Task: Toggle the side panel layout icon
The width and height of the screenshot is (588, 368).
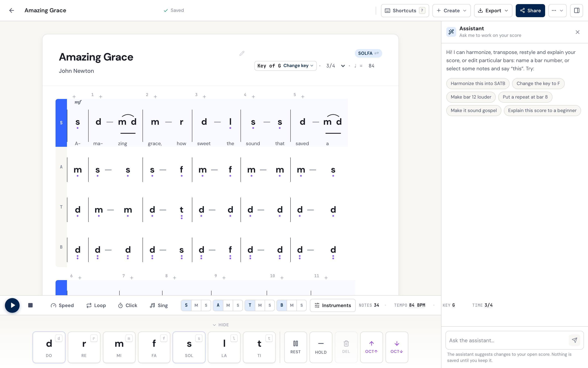Action: click(577, 10)
